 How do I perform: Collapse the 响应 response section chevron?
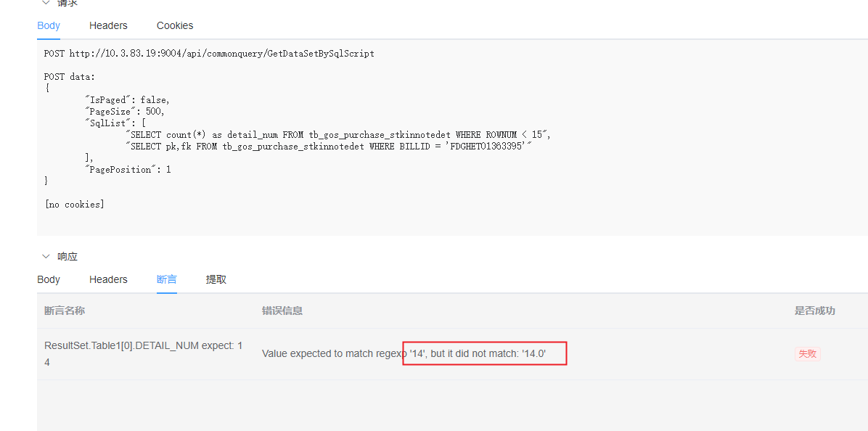point(45,255)
